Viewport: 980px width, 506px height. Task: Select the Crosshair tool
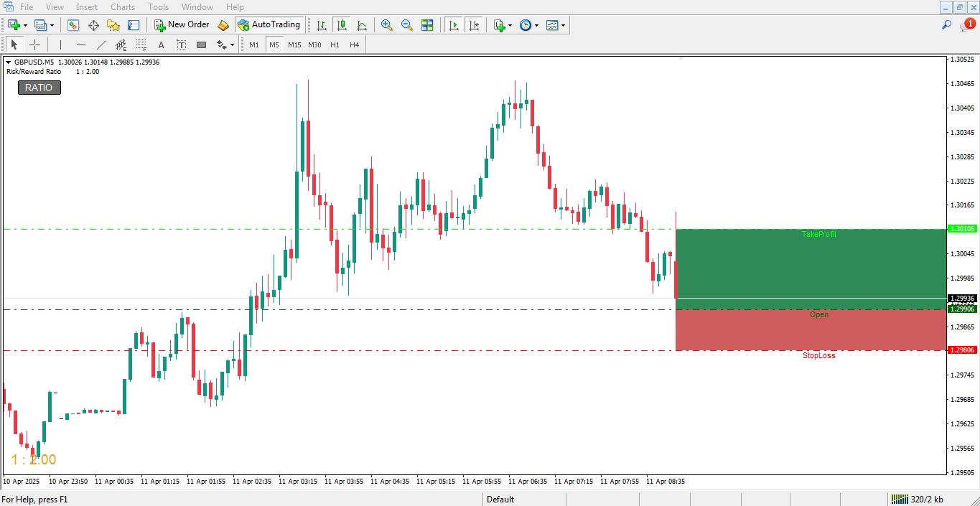coord(34,44)
